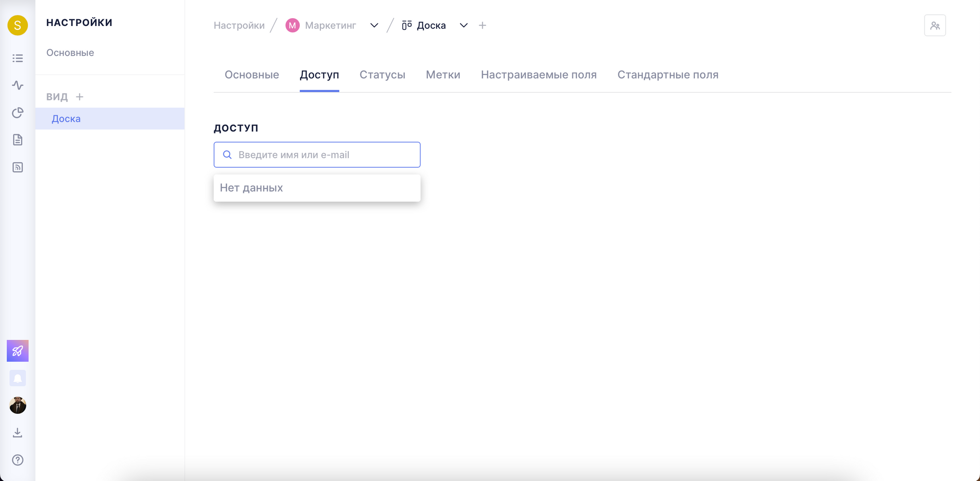Expand the Доска view dropdown chevron

coord(463,25)
